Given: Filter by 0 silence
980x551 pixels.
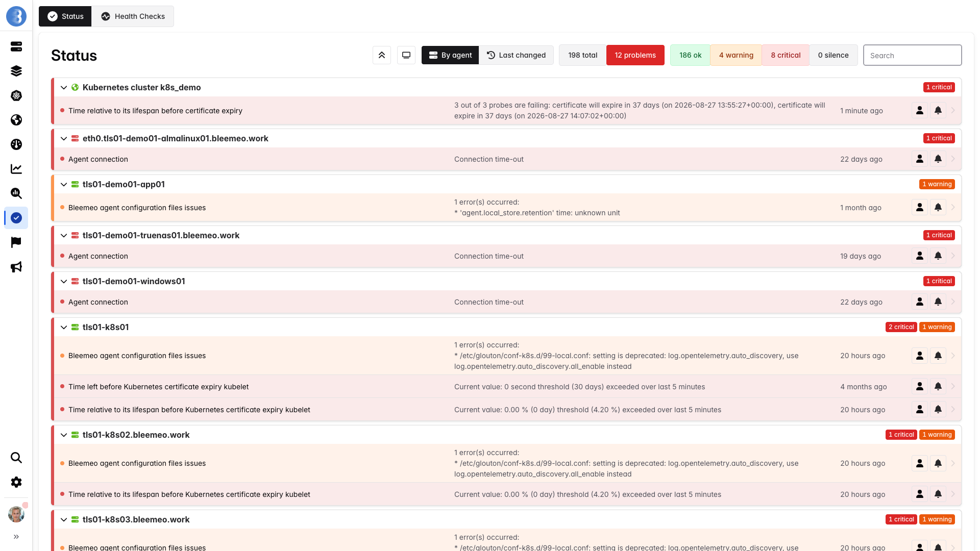Looking at the screenshot, I should click(834, 55).
